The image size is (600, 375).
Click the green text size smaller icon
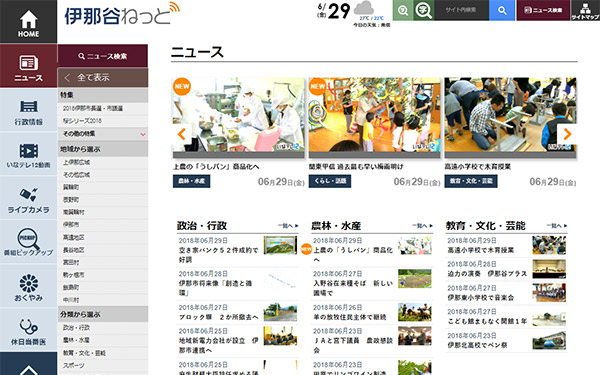tap(403, 10)
